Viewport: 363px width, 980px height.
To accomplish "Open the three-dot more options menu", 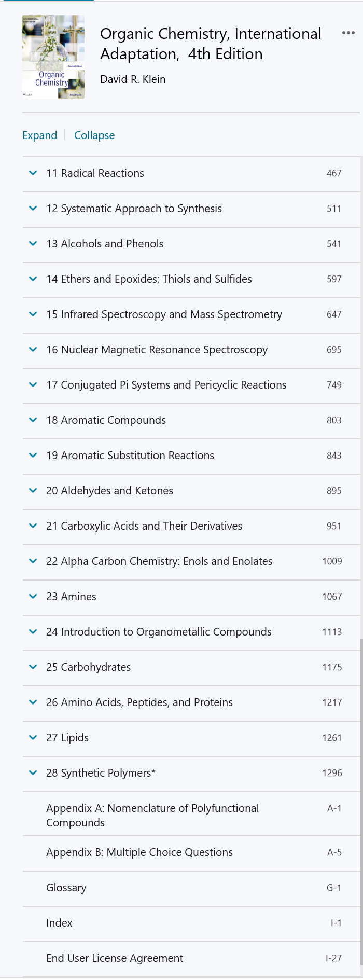I will tap(348, 33).
